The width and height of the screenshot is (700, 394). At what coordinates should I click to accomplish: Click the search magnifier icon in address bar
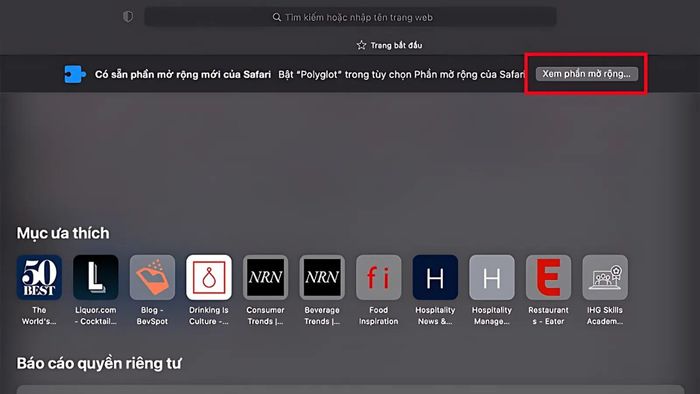277,17
